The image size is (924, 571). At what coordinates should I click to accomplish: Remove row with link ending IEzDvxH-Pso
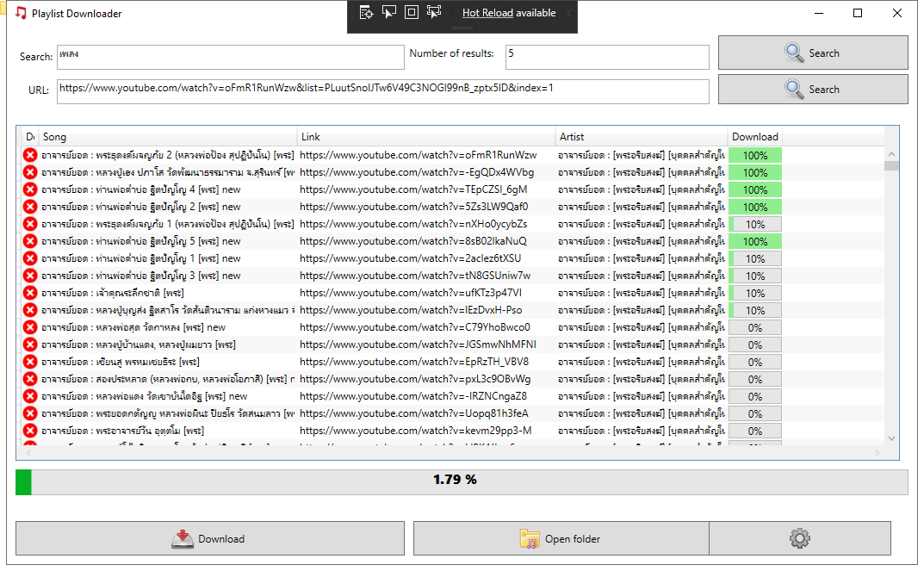pos(30,310)
